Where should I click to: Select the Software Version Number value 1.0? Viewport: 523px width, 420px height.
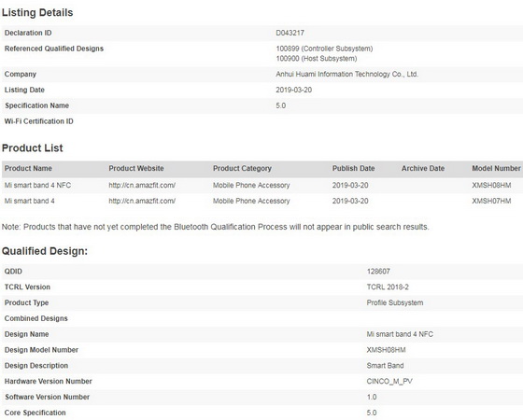[372, 397]
